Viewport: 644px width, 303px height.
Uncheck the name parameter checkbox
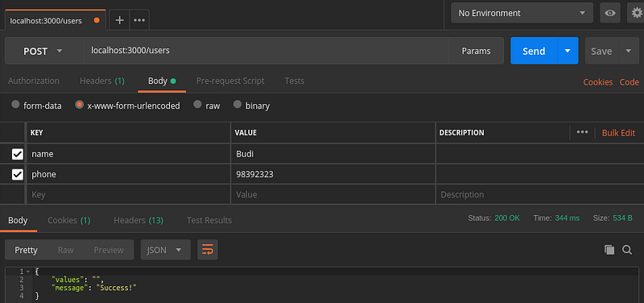pyautogui.click(x=17, y=154)
